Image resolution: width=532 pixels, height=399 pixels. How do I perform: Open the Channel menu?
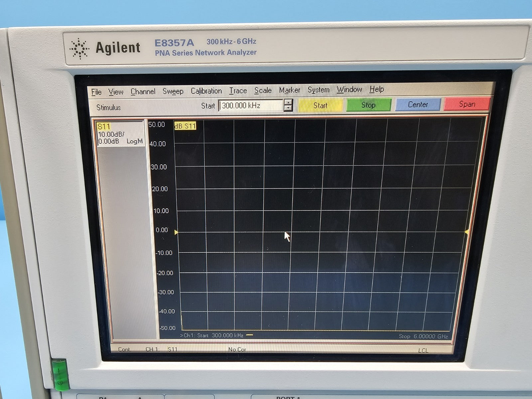(143, 91)
